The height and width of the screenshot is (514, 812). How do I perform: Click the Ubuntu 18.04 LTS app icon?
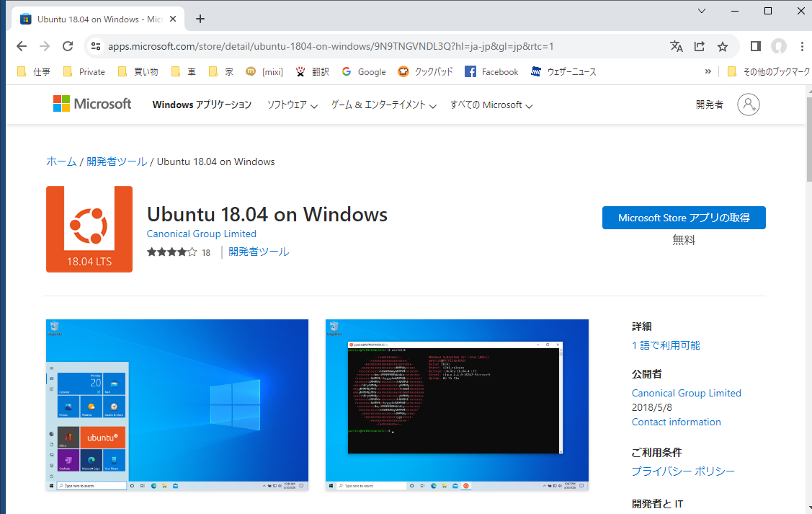click(x=89, y=229)
